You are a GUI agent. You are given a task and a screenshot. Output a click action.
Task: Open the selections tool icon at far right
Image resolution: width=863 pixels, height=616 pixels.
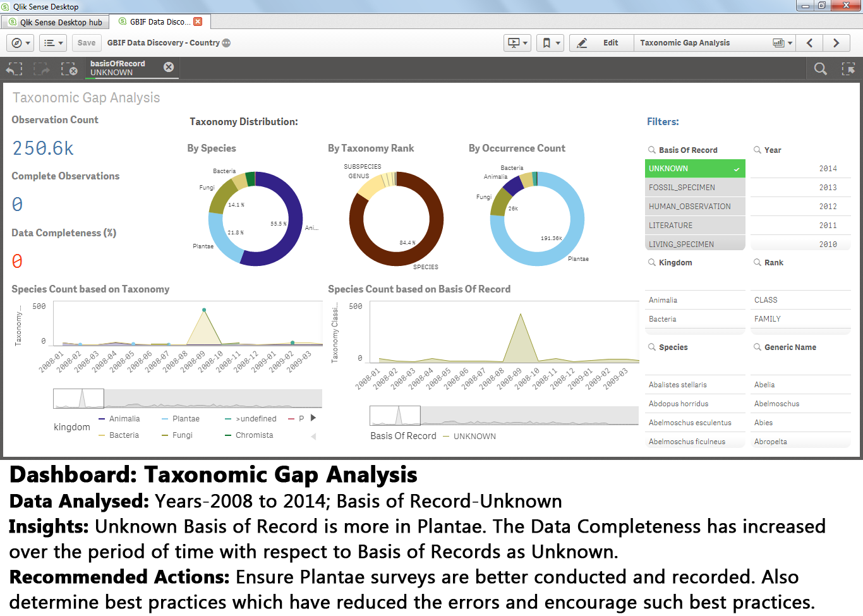click(848, 69)
